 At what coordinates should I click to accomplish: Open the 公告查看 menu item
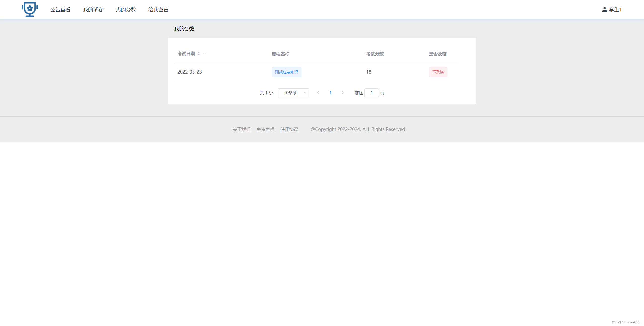60,10
